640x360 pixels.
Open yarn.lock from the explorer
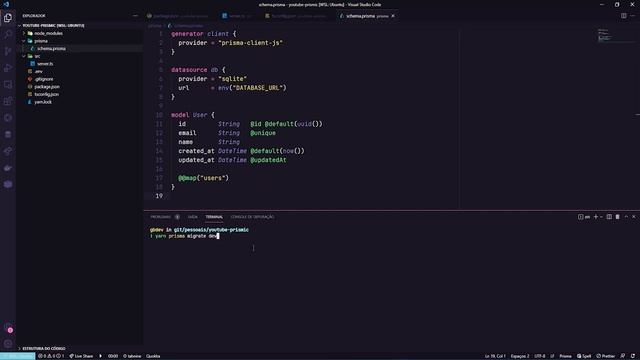43,102
